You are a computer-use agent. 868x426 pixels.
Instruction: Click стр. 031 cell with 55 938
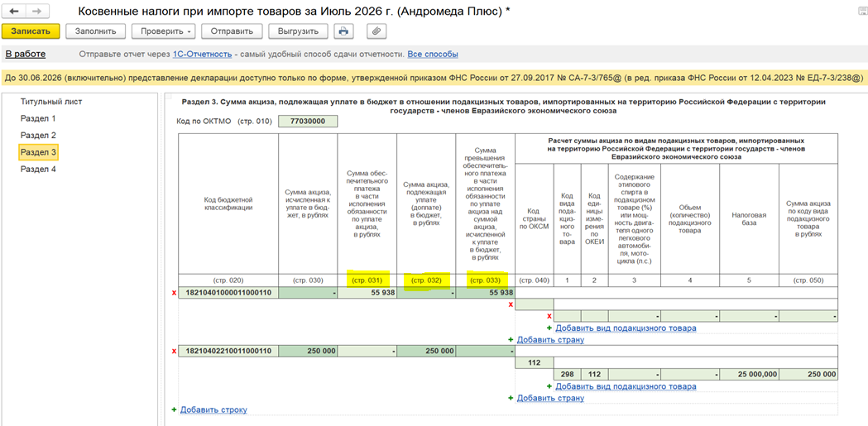(x=367, y=293)
